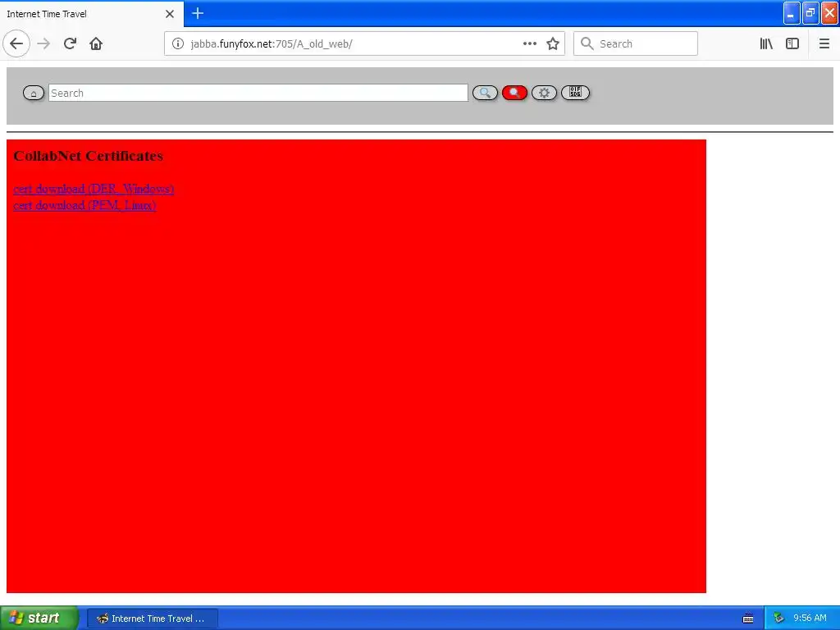Click the keyboard icon in taskbar

pos(748,619)
